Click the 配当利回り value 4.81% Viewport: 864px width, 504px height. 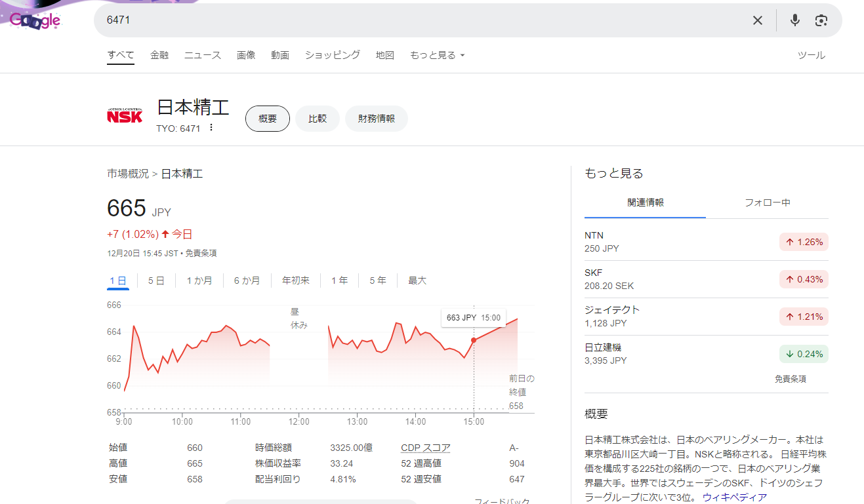tap(343, 479)
